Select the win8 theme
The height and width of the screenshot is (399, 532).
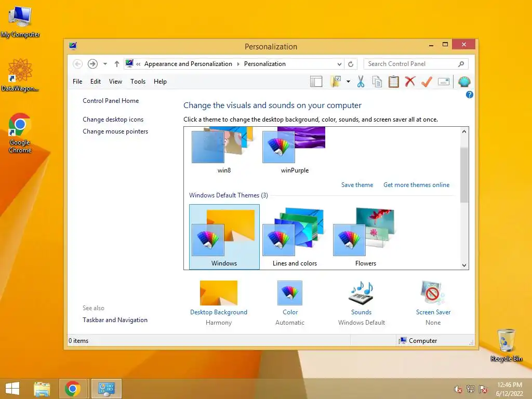[x=224, y=151]
